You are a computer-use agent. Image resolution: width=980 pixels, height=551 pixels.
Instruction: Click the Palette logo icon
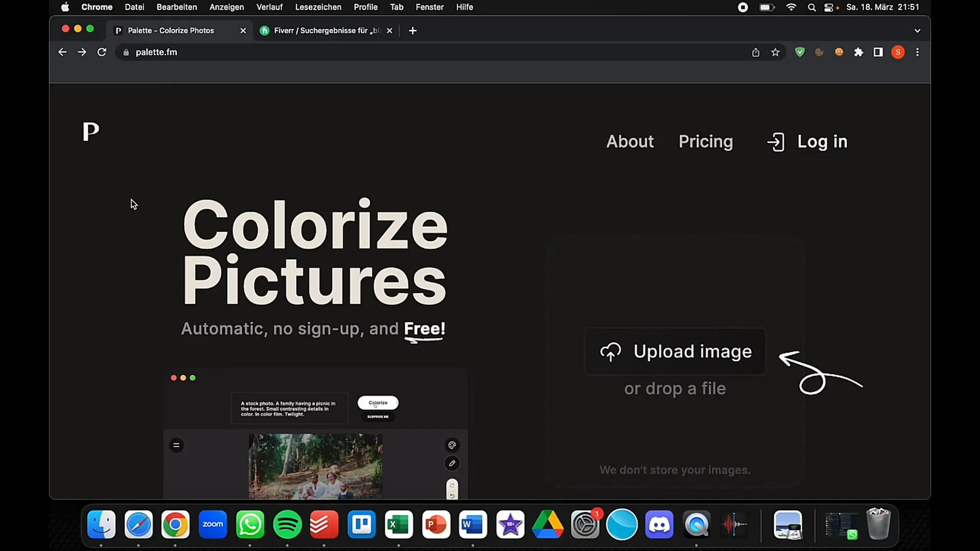[91, 133]
